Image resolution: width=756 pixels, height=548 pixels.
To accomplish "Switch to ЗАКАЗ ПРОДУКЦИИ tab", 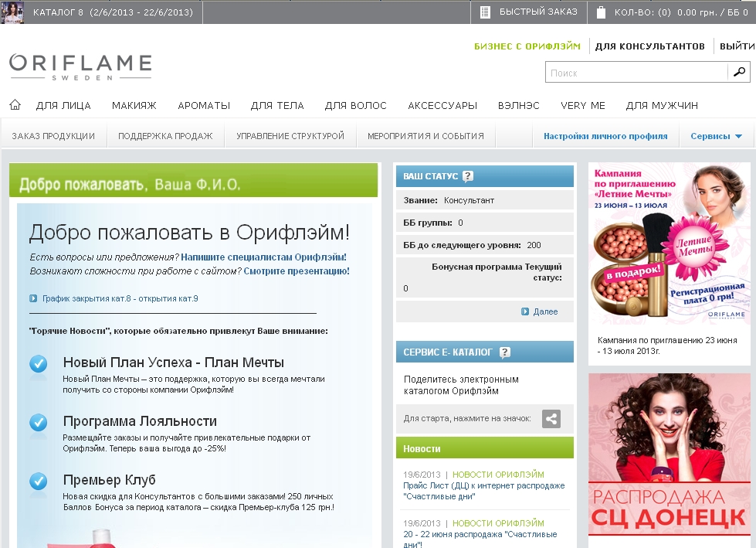I will pos(53,136).
